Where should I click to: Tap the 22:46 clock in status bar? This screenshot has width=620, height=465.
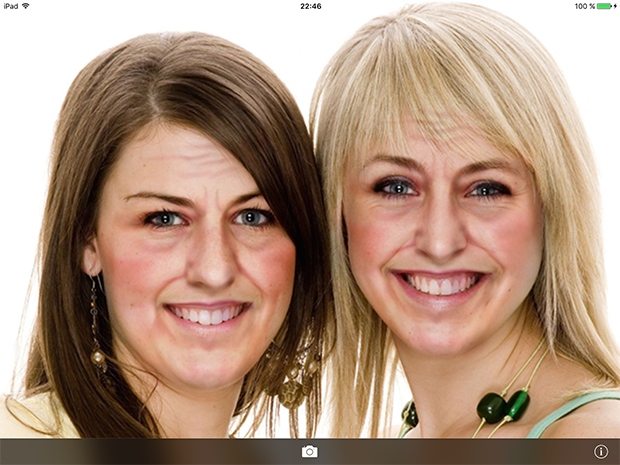(310, 6)
